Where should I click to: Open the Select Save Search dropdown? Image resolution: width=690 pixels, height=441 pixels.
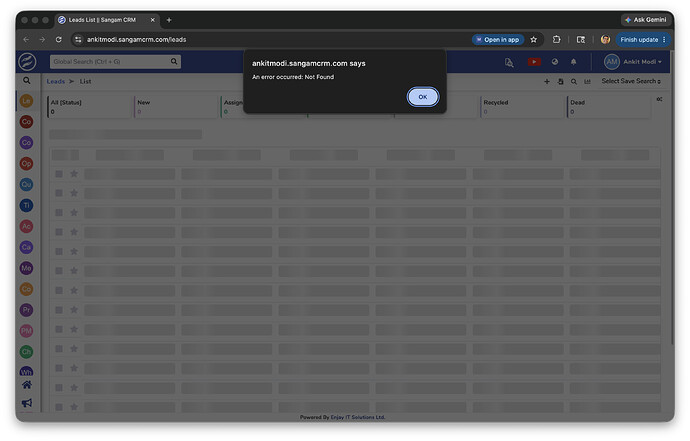631,81
